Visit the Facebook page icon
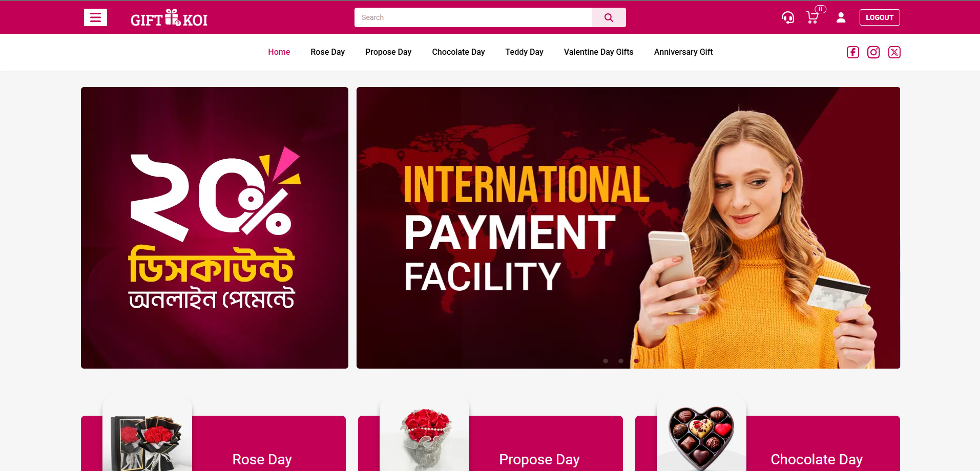 tap(853, 52)
